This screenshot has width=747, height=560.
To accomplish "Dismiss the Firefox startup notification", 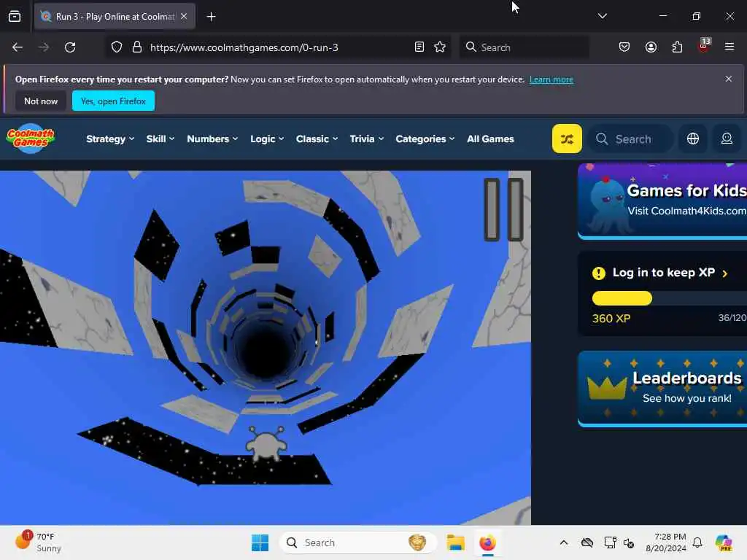I will pyautogui.click(x=729, y=79).
